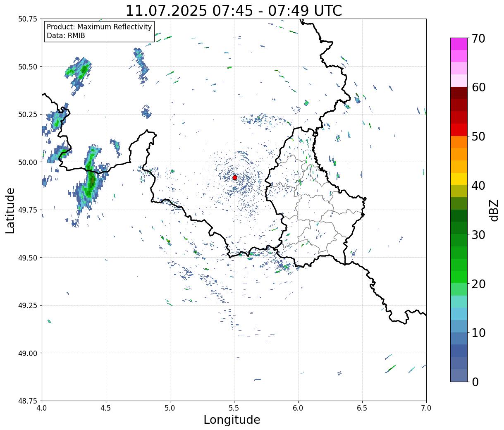504x430 pixels.
Task: Click the longitude tick label 6.5
Action: [x=362, y=408]
